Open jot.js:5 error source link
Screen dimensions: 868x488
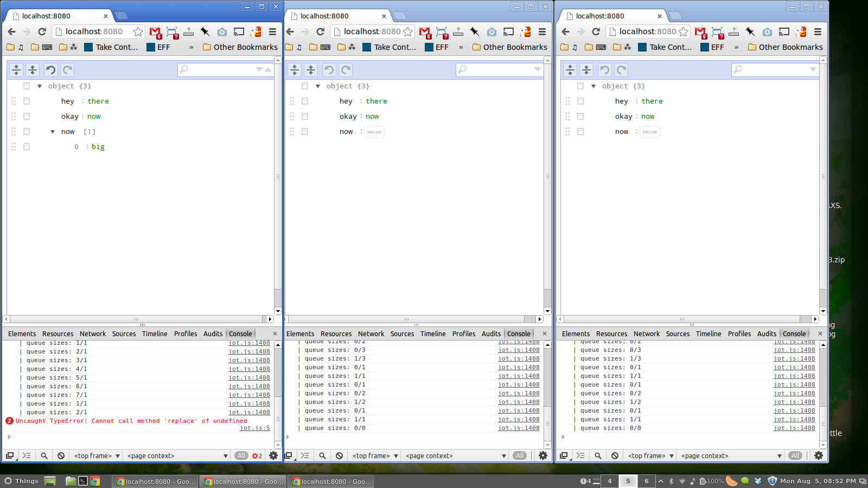pos(255,428)
